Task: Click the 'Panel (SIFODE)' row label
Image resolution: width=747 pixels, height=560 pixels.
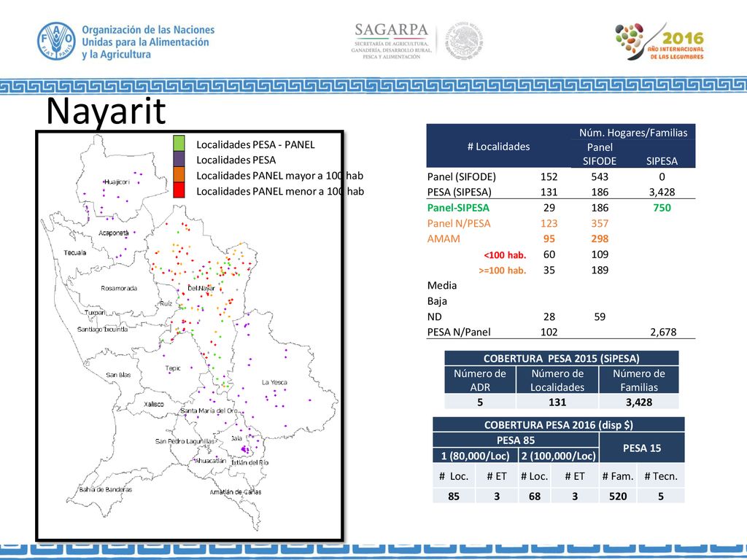Action: [x=462, y=176]
